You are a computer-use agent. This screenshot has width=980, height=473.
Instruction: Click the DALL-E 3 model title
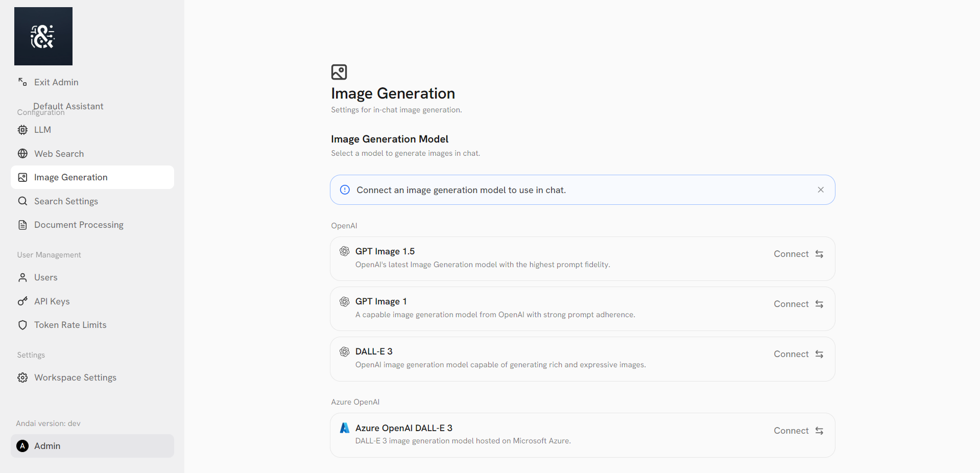[x=374, y=351]
